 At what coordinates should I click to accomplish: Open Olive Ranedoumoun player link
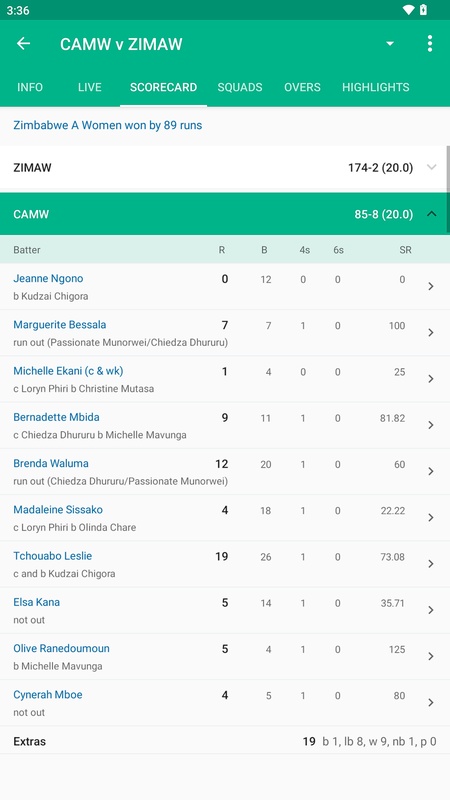pyautogui.click(x=61, y=648)
